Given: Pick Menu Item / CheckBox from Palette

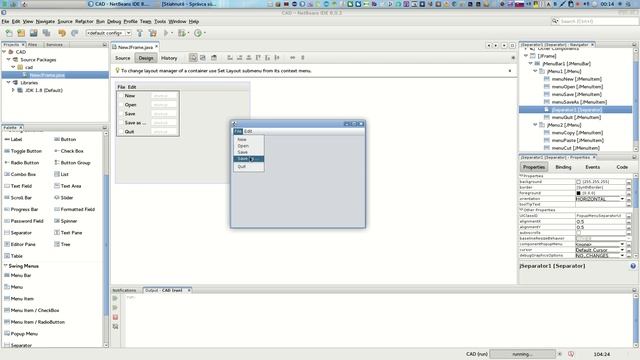Looking at the screenshot, I should pyautogui.click(x=35, y=310).
